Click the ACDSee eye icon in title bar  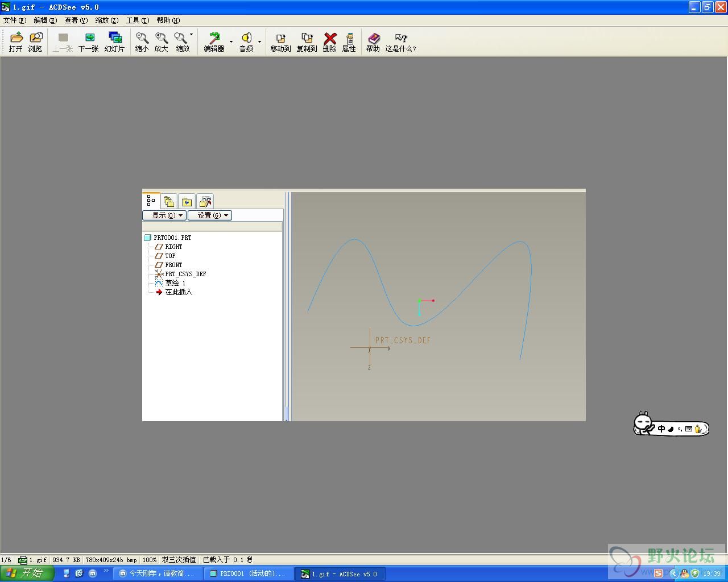(x=6, y=7)
